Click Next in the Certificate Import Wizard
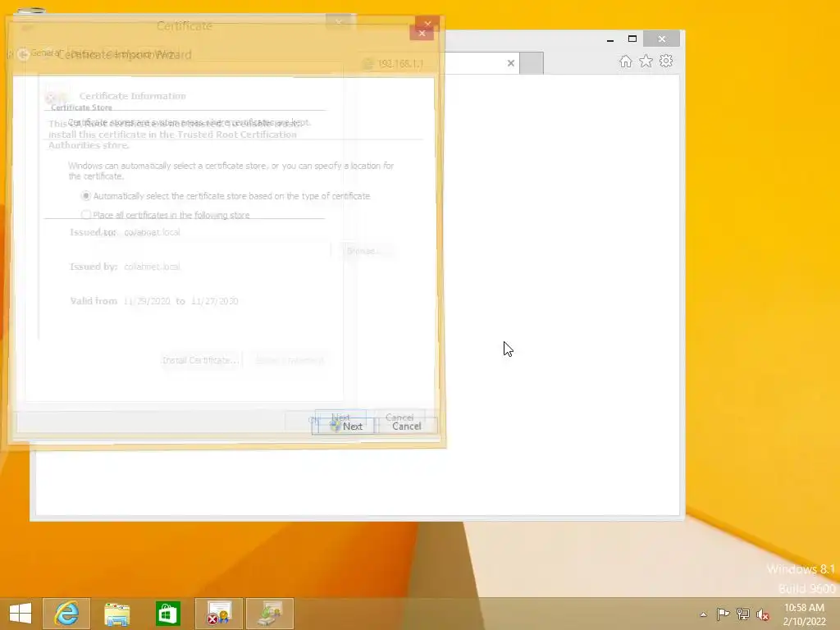The image size is (840, 630). point(346,426)
